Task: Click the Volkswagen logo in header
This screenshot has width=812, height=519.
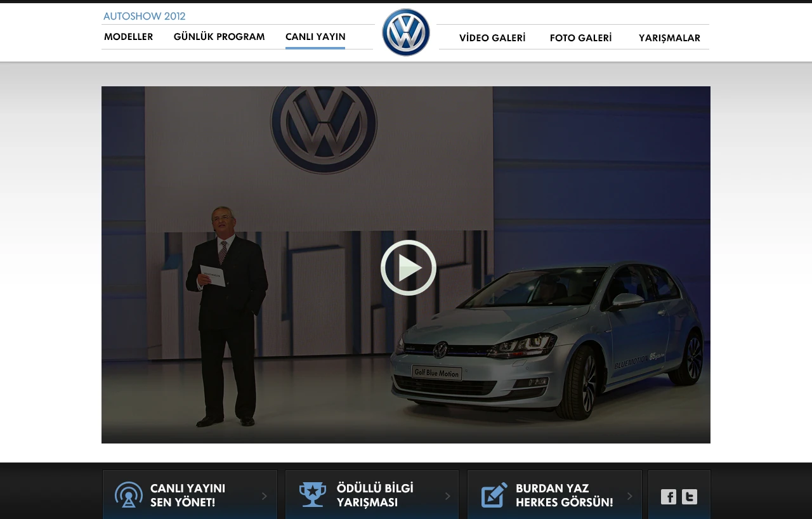Action: [406, 32]
